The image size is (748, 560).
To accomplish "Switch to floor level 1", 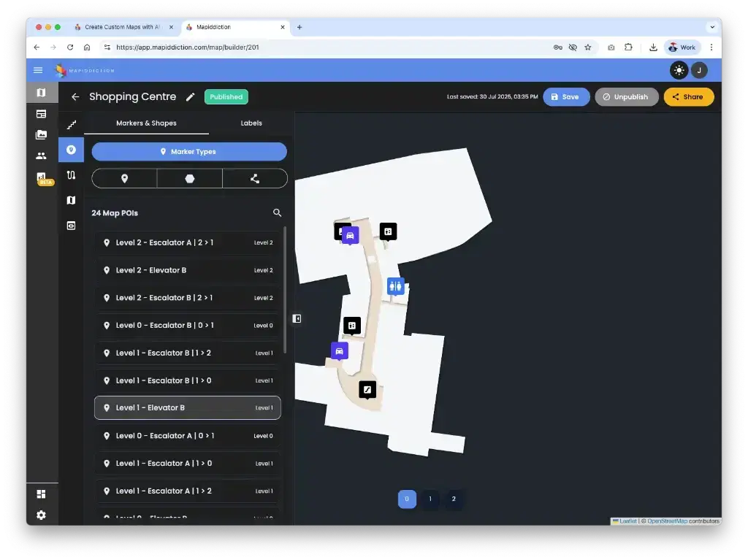I will [x=430, y=499].
